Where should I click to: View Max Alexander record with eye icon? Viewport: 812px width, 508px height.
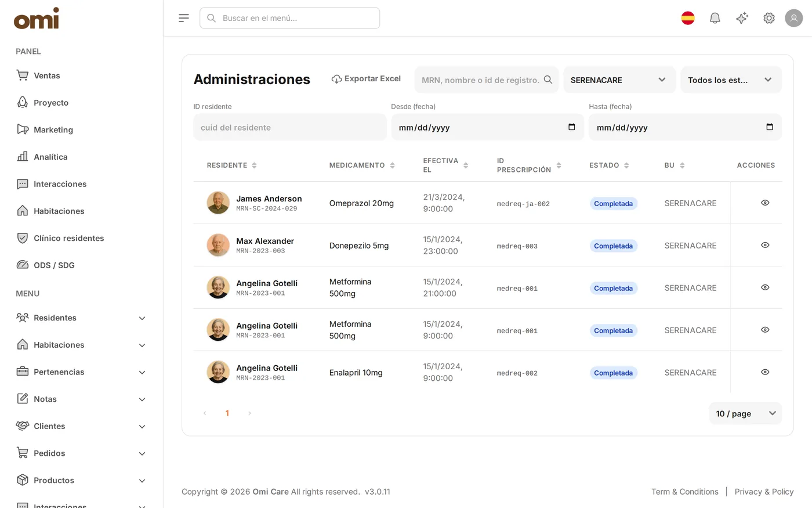click(765, 245)
